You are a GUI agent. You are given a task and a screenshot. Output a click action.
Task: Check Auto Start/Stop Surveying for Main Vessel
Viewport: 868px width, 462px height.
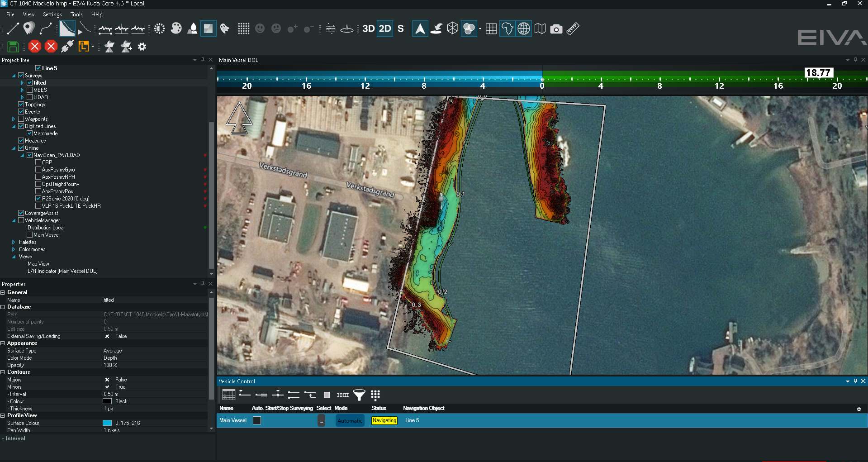[x=257, y=420]
